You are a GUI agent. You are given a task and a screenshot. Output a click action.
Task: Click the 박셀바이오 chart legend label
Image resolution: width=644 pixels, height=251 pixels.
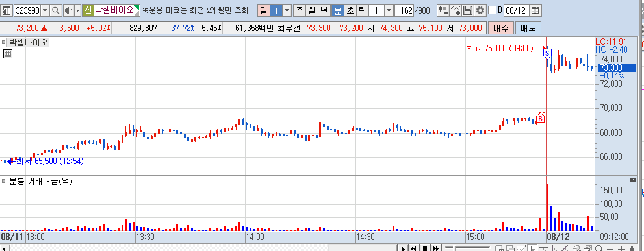point(29,42)
